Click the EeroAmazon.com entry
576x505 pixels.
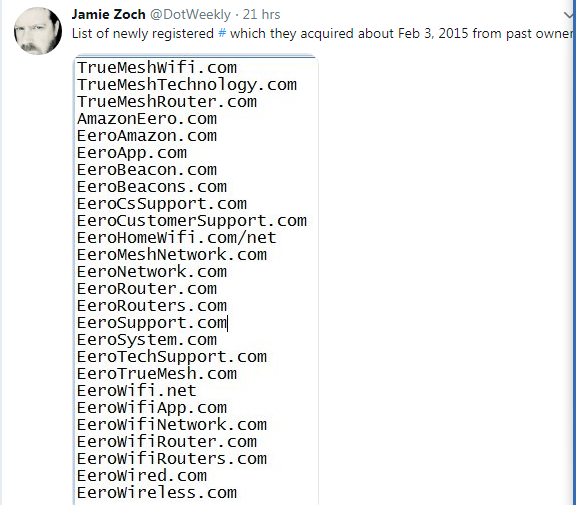tap(147, 136)
